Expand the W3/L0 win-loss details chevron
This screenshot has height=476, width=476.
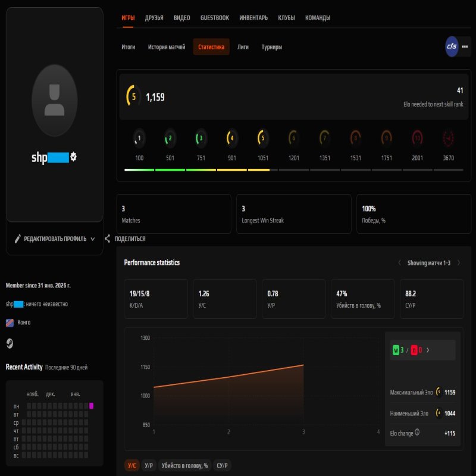coord(428,349)
